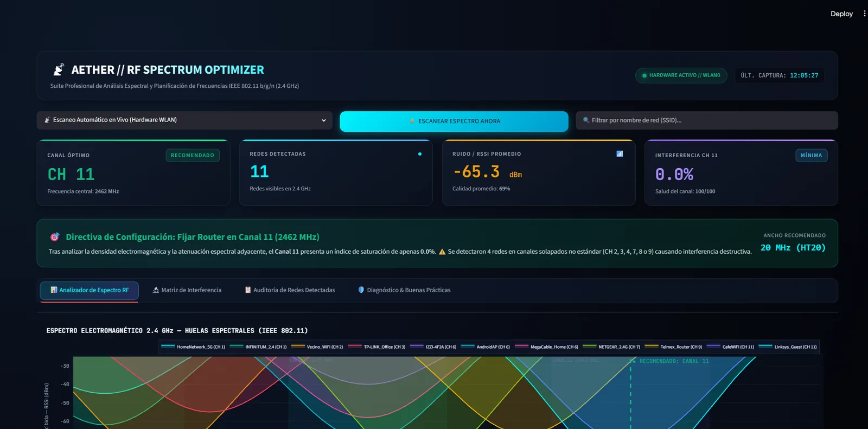Toggle AndroidAP (CH 6) legend series
Viewport: 868px width, 429px height.
486,347
